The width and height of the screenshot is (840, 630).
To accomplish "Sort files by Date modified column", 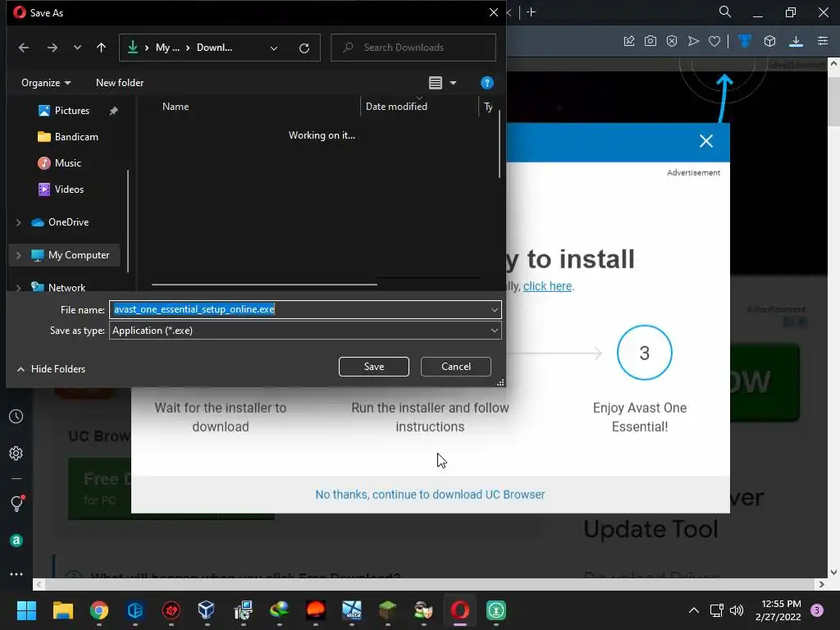I will (x=396, y=106).
